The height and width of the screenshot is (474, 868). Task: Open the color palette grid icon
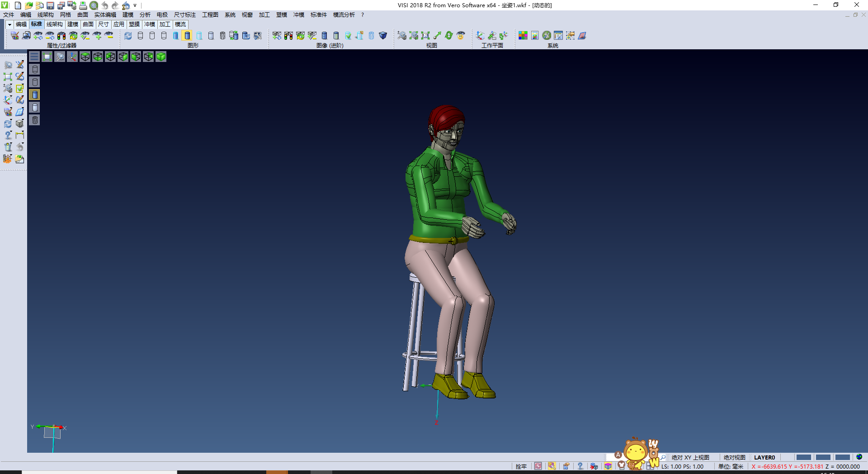pos(523,36)
